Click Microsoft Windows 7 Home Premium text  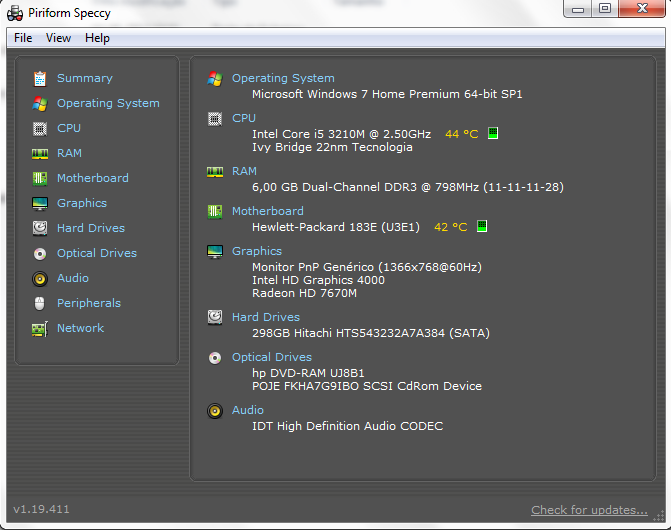pyautogui.click(x=387, y=94)
